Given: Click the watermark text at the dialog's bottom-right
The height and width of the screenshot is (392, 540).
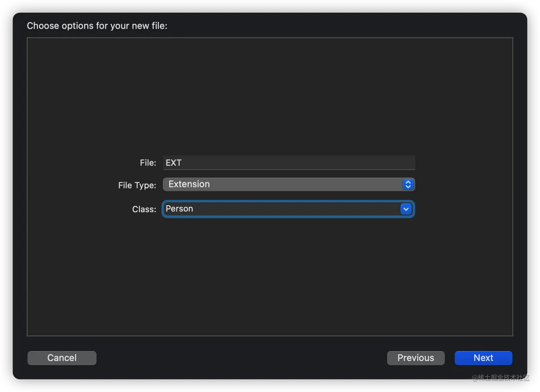Looking at the screenshot, I should coord(500,378).
